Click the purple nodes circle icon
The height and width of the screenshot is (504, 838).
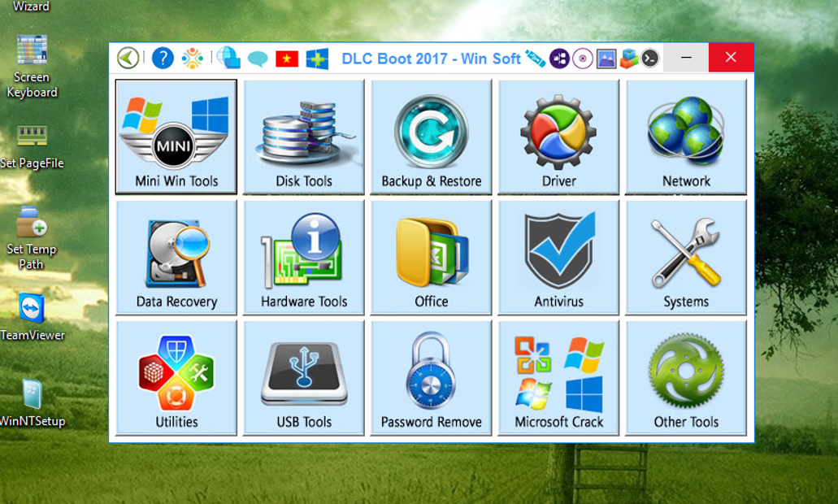559,59
